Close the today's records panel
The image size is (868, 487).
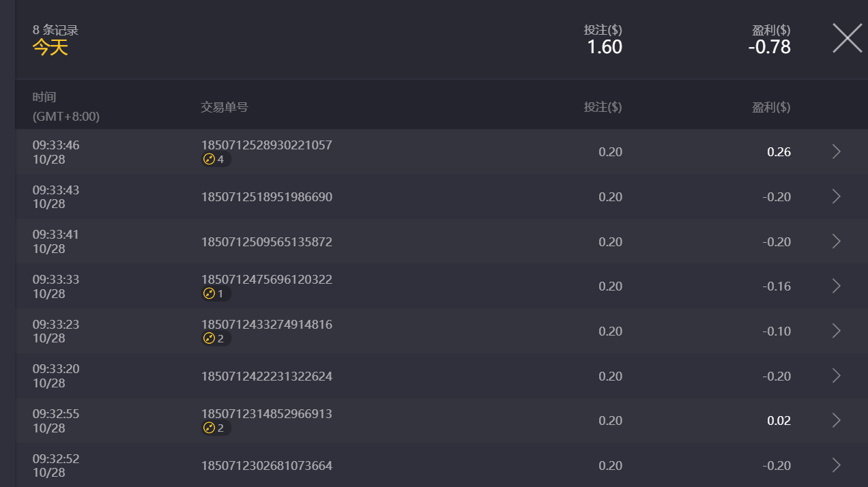[x=846, y=38]
